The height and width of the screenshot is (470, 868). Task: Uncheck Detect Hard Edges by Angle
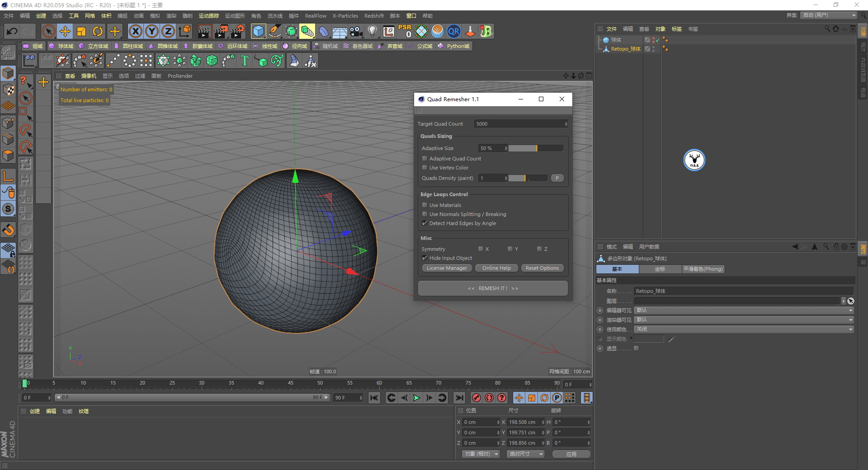point(425,223)
